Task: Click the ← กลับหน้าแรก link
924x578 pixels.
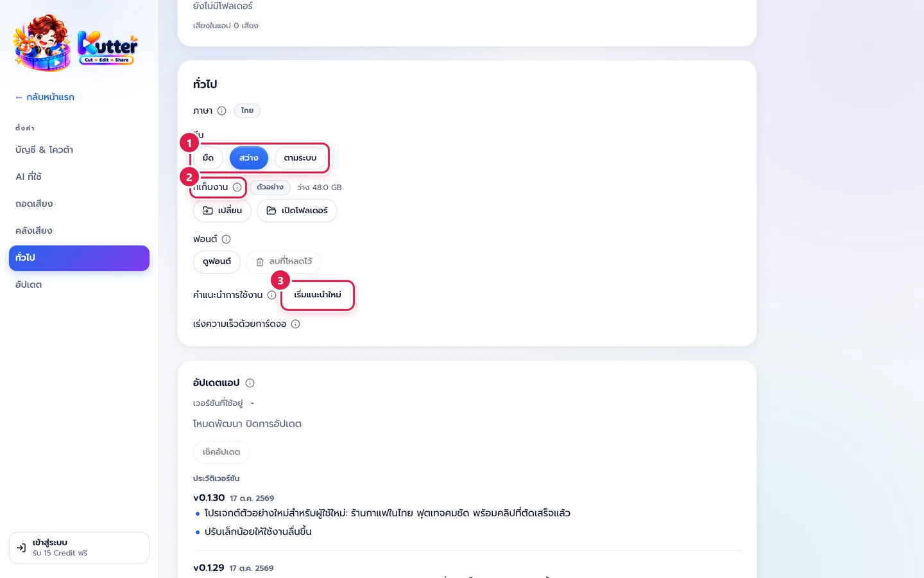Action: pos(45,97)
